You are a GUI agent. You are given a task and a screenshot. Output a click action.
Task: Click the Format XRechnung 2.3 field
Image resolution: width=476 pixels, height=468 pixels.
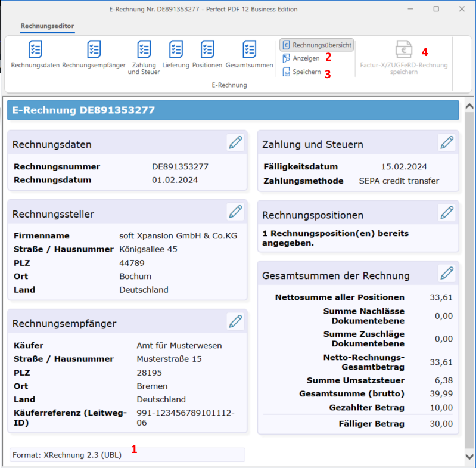tap(127, 455)
